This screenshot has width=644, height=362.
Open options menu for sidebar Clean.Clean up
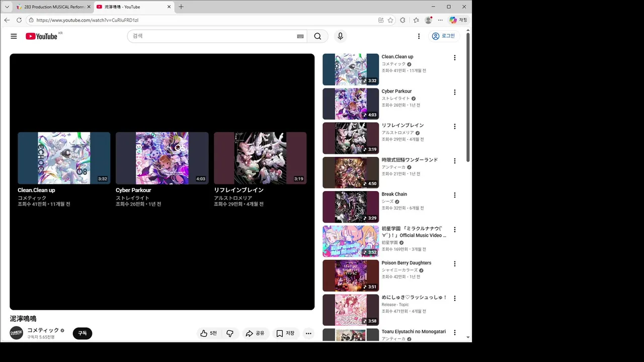455,58
